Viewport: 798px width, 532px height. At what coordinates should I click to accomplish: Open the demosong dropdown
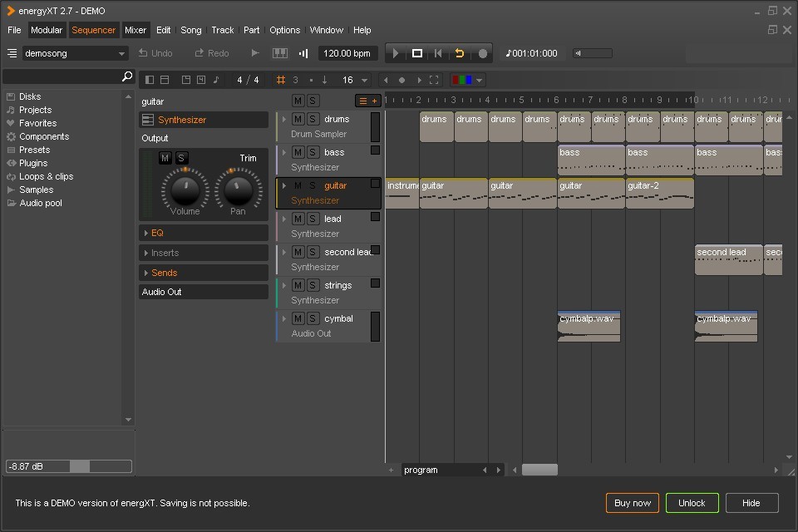tap(74, 53)
